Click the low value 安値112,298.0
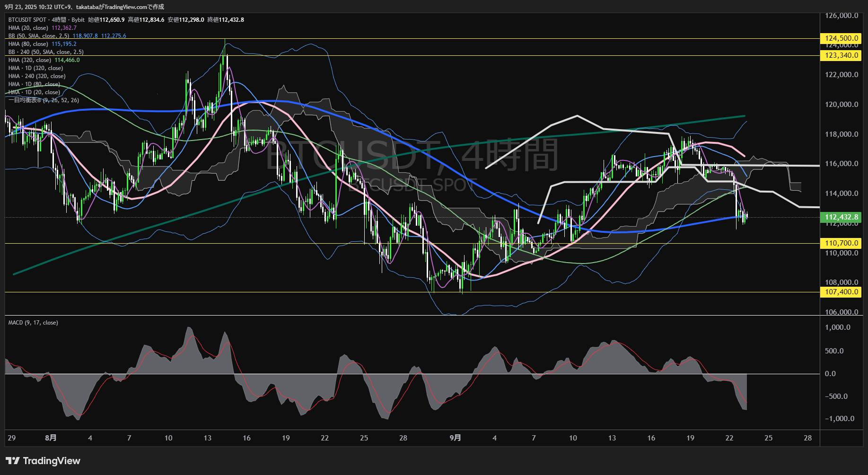Screen dimensions: 868x475 (186, 20)
